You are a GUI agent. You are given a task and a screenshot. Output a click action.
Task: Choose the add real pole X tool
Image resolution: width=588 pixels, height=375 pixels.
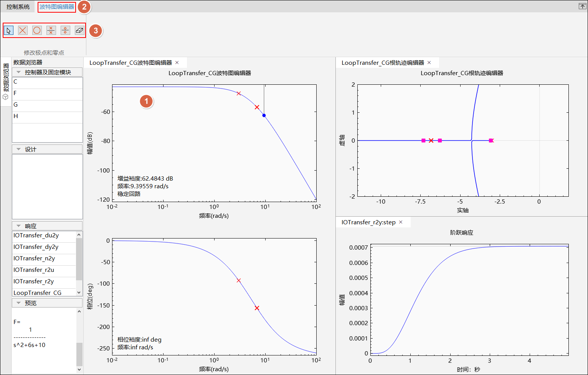23,30
